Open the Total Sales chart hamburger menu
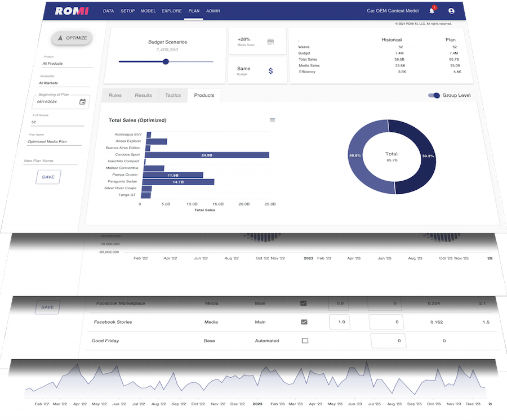Screen dimensions: 507x420 273,120
